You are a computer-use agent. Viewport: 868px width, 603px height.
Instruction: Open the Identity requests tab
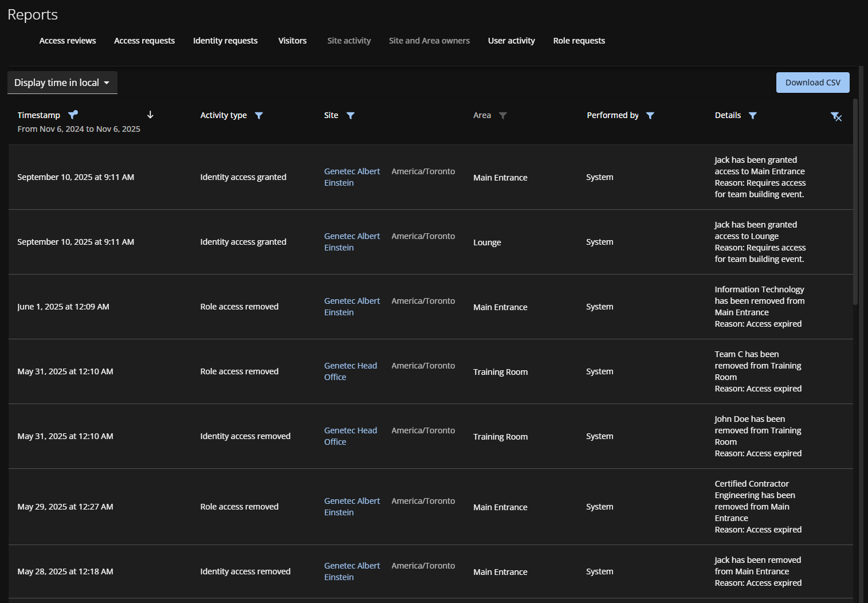pyautogui.click(x=225, y=41)
